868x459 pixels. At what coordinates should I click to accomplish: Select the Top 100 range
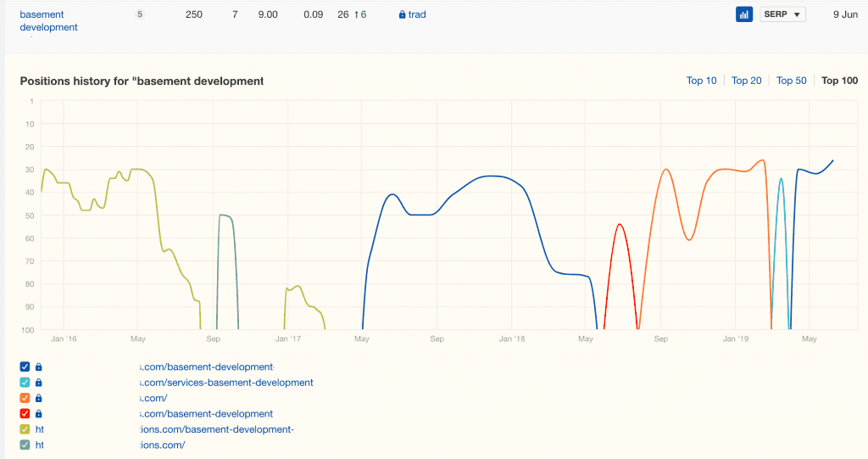pyautogui.click(x=839, y=81)
